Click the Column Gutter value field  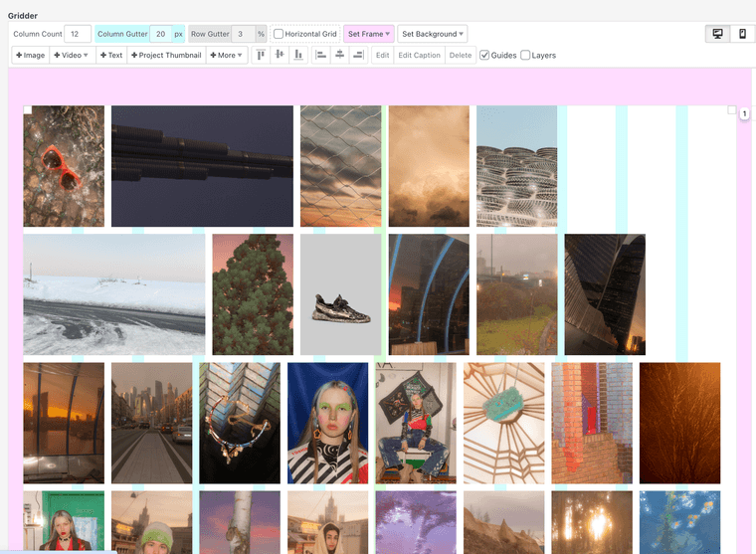(x=159, y=34)
